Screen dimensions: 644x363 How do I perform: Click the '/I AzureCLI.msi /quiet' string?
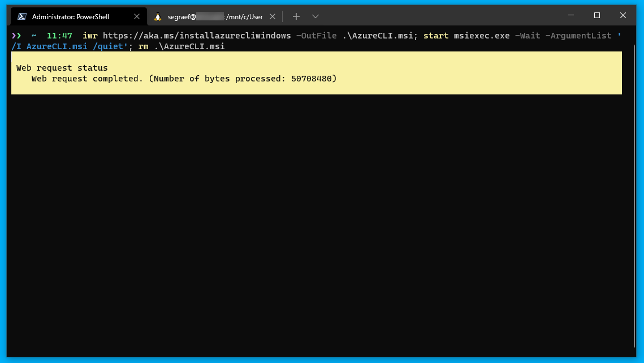point(70,46)
